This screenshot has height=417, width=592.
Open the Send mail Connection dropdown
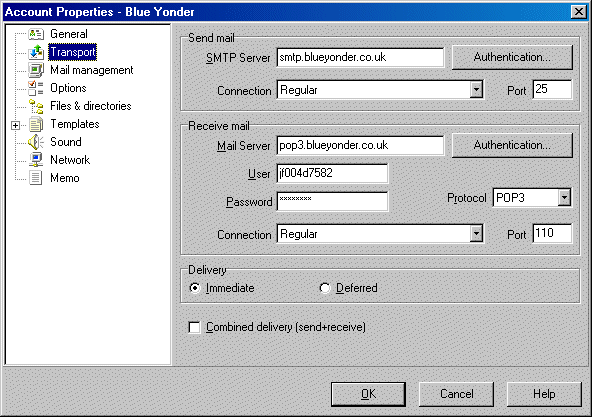[476, 90]
